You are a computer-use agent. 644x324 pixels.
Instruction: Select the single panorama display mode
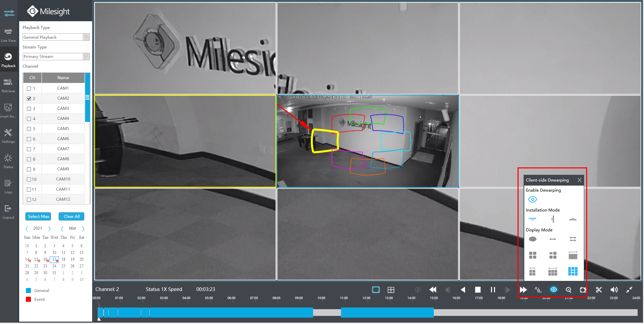[553, 239]
